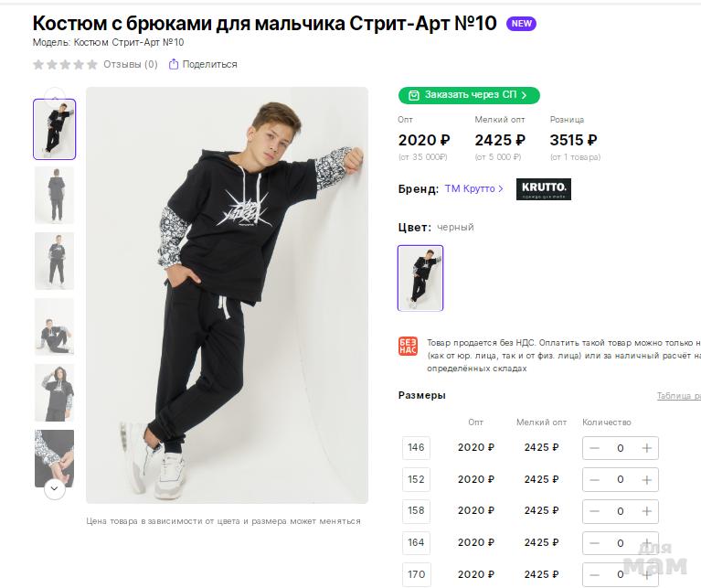Image resolution: width=701 pixels, height=588 pixels.
Task: Click the quantity field for size 146
Action: point(621,448)
